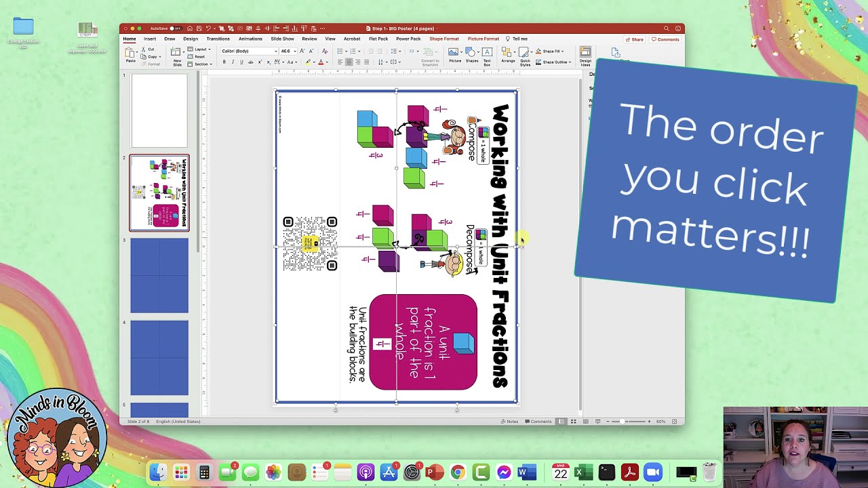Switch to Slide Sorter view icon
The width and height of the screenshot is (868, 488).
coord(573,422)
